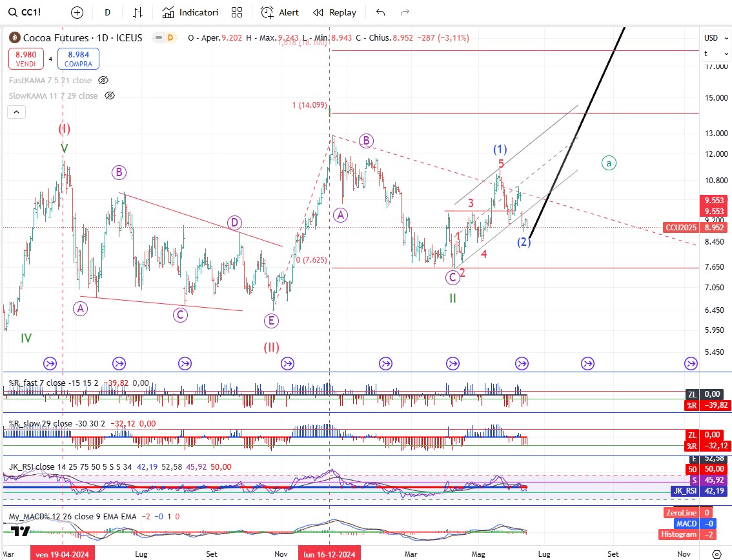The image size is (732, 560).
Task: Undo the last chart action
Action: [380, 13]
